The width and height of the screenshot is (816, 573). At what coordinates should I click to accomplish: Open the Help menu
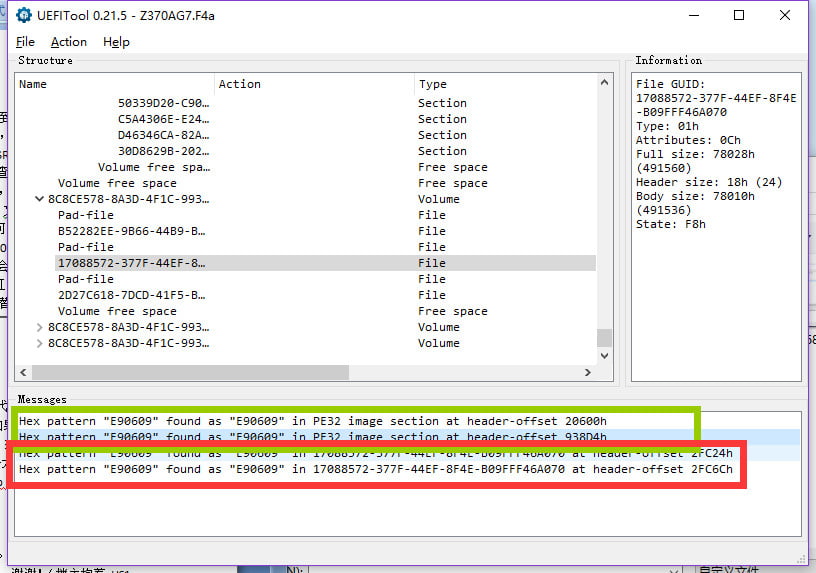[116, 42]
